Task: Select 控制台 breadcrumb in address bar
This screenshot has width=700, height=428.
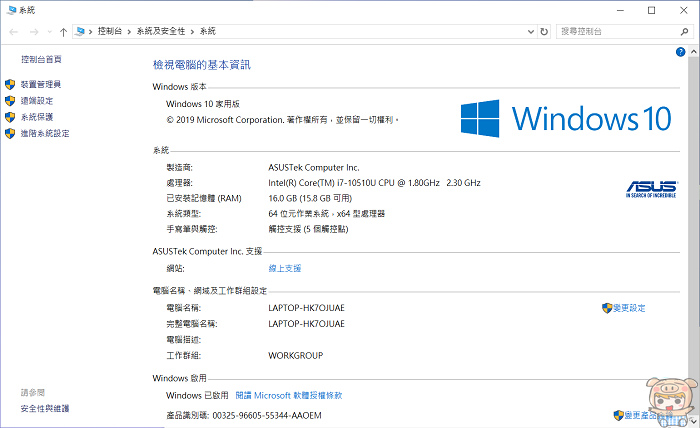Action: coord(110,31)
